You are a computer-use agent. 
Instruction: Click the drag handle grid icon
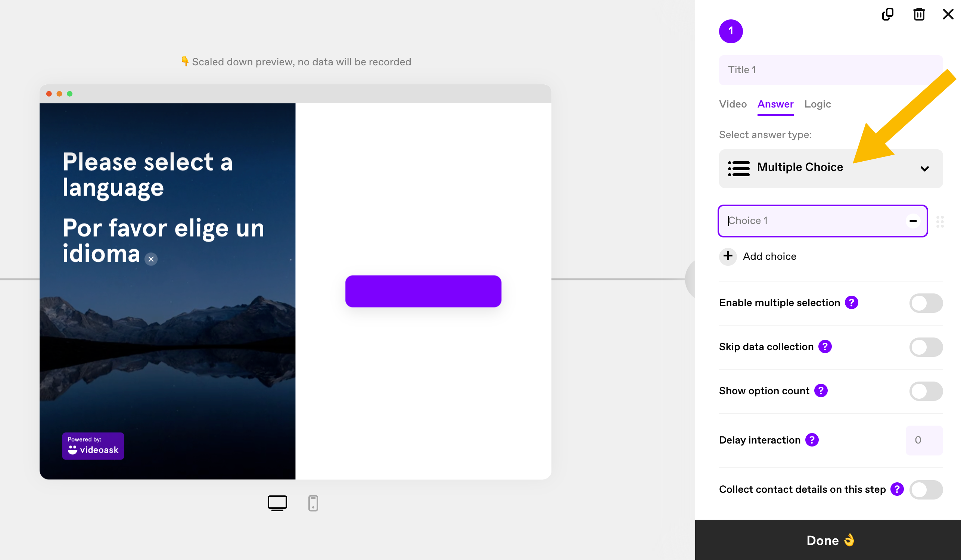940,221
